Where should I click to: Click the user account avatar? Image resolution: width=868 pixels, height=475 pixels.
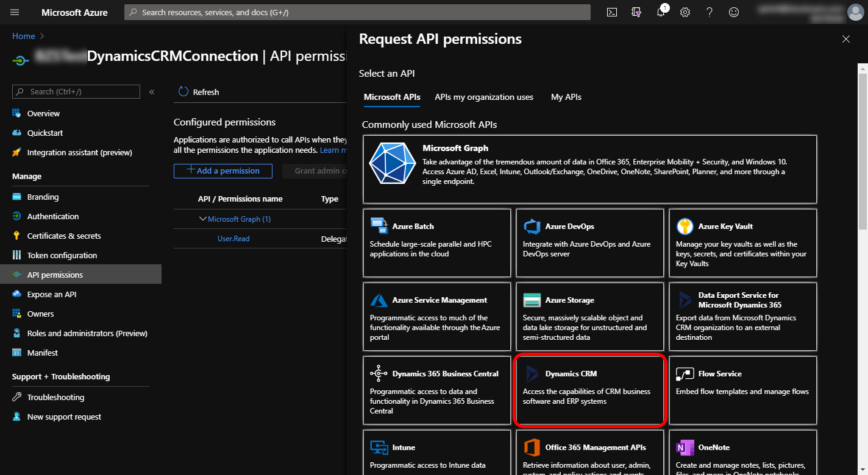click(x=856, y=12)
